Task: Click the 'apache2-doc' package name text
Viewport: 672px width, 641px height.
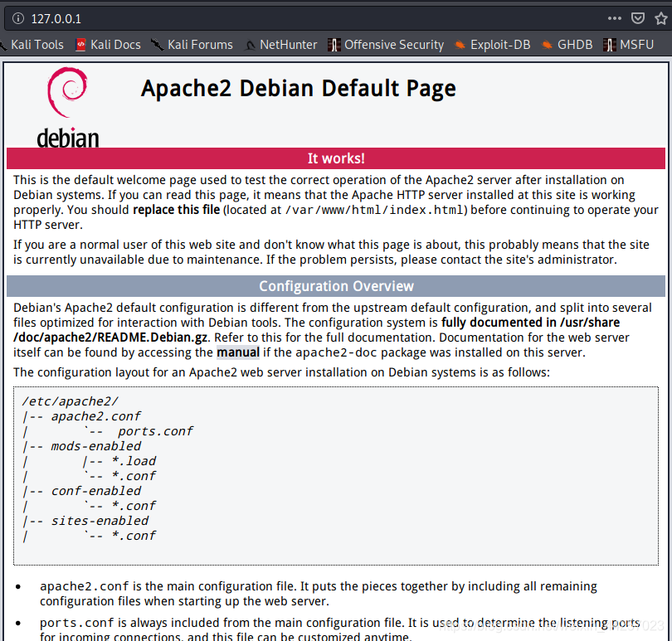Action: (x=337, y=352)
